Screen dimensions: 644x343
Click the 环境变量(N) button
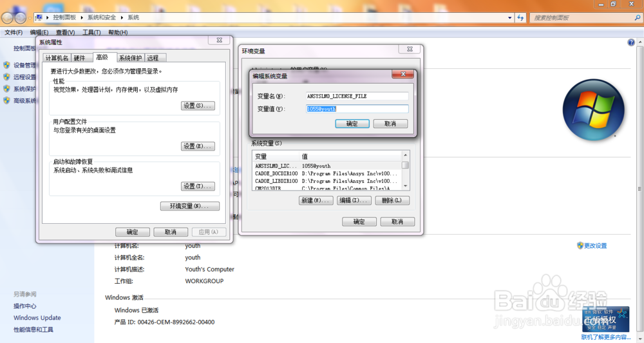click(190, 206)
